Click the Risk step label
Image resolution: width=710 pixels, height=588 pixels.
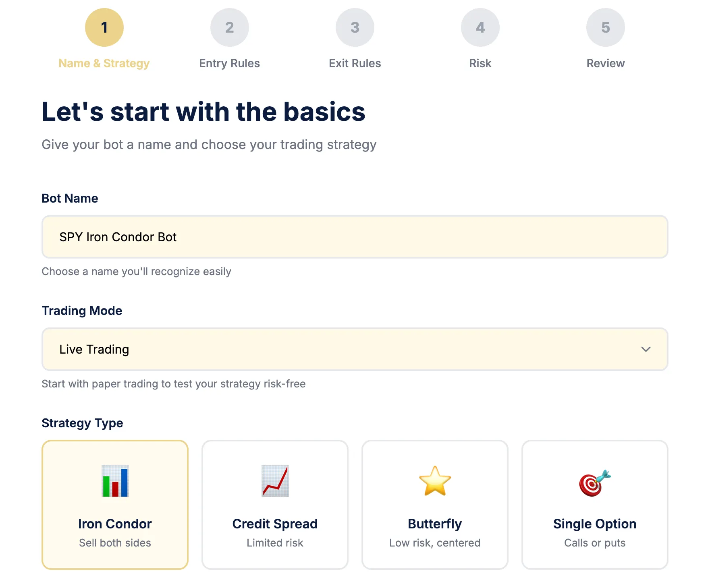[x=480, y=63]
